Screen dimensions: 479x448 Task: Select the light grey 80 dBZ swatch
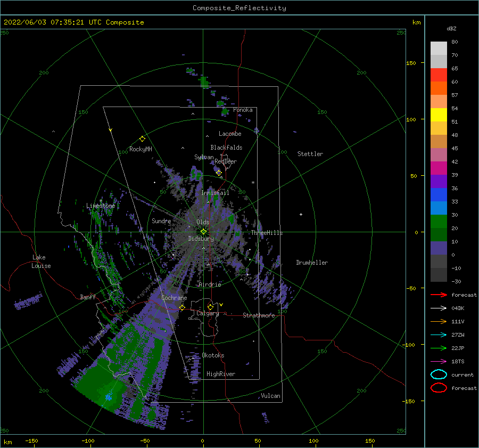[x=439, y=48]
